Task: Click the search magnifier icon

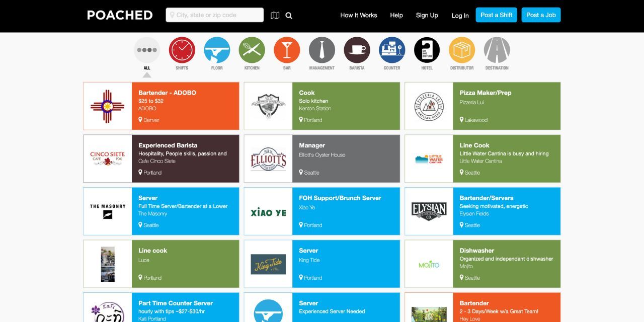Action: coord(289,16)
